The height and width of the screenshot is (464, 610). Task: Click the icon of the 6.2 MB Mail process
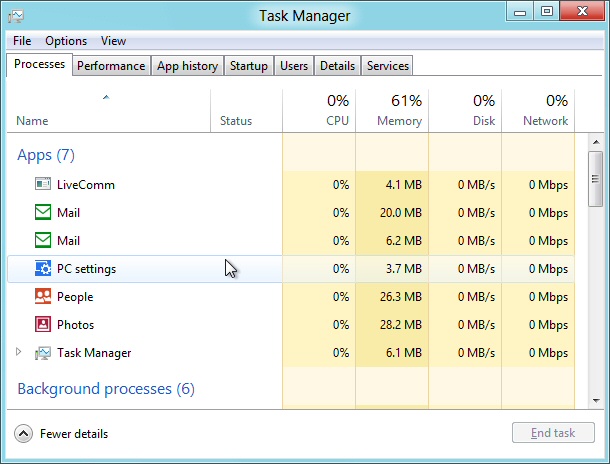click(43, 240)
